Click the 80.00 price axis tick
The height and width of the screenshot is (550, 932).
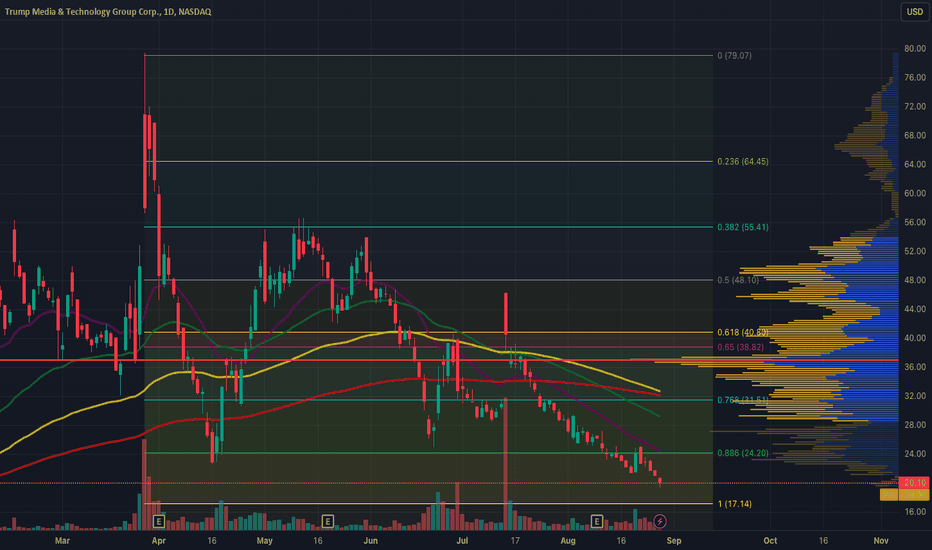click(915, 49)
